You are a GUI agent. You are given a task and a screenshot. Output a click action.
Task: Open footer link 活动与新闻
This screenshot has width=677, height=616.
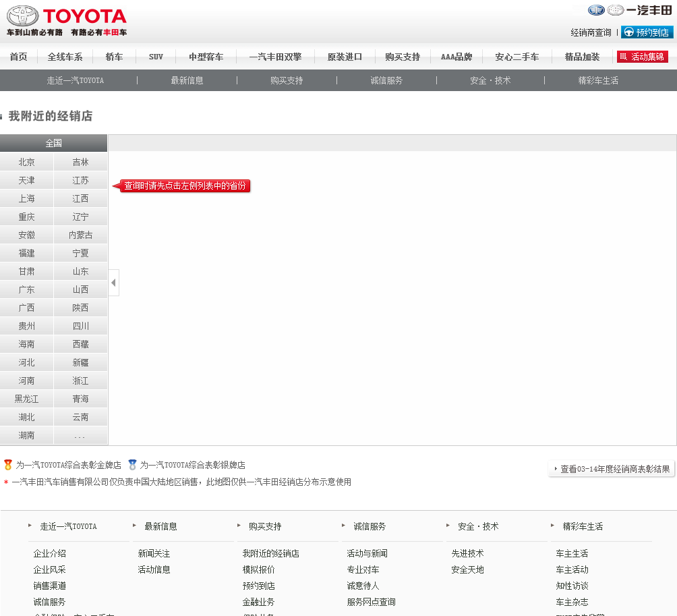coord(367,553)
